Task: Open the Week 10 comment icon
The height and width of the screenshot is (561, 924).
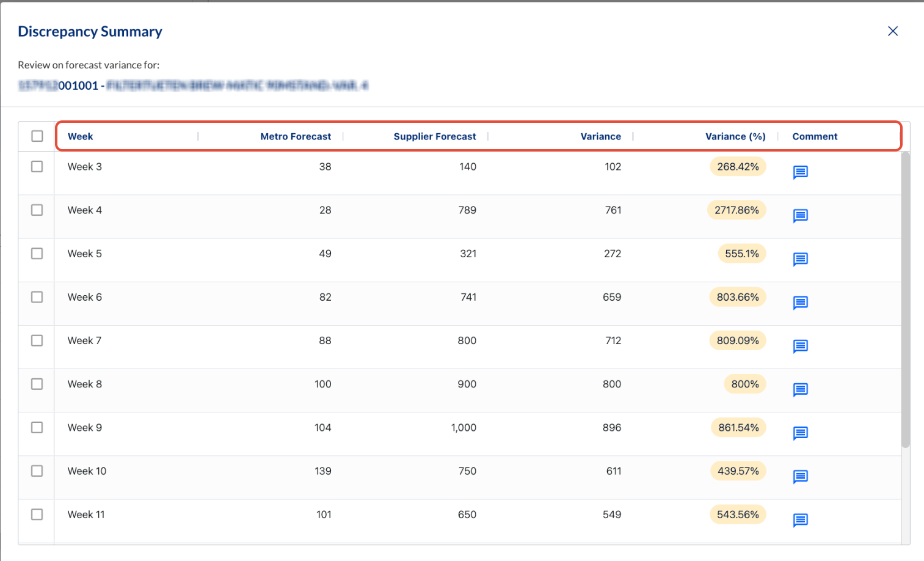Action: click(x=800, y=476)
